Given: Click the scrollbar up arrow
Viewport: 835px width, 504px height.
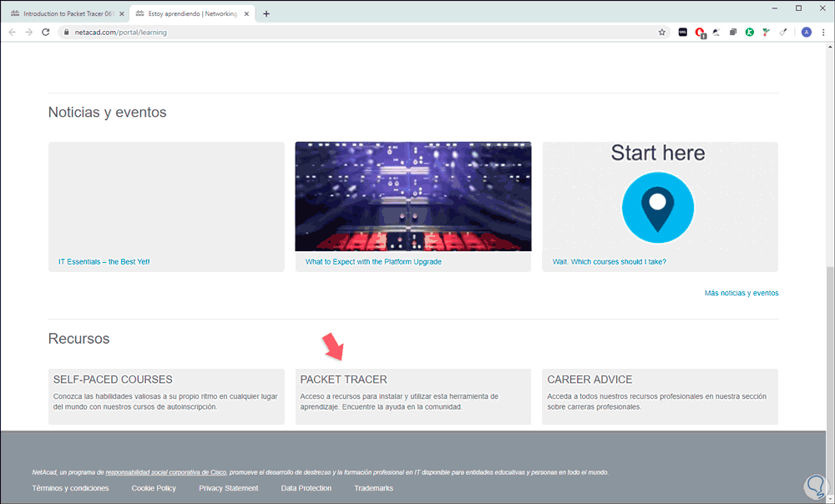Looking at the screenshot, I should pyautogui.click(x=830, y=47).
